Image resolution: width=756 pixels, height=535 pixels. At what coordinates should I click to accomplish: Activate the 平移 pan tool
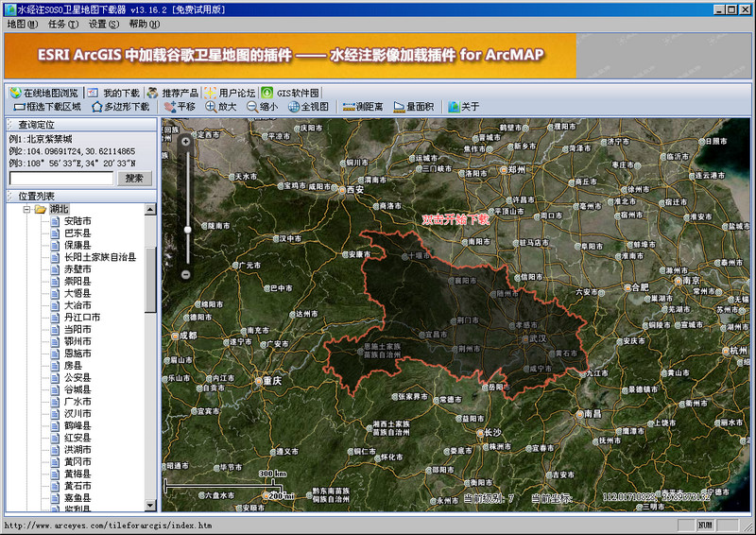pyautogui.click(x=180, y=107)
